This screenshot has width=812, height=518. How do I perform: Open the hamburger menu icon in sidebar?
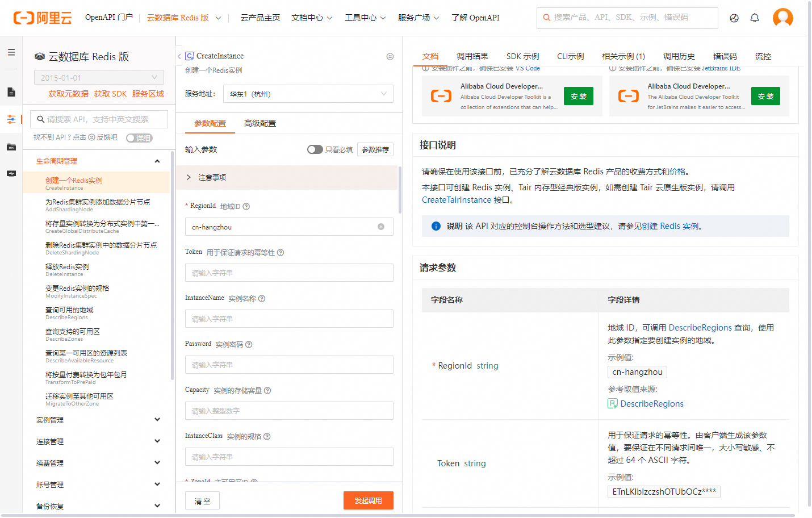(11, 52)
